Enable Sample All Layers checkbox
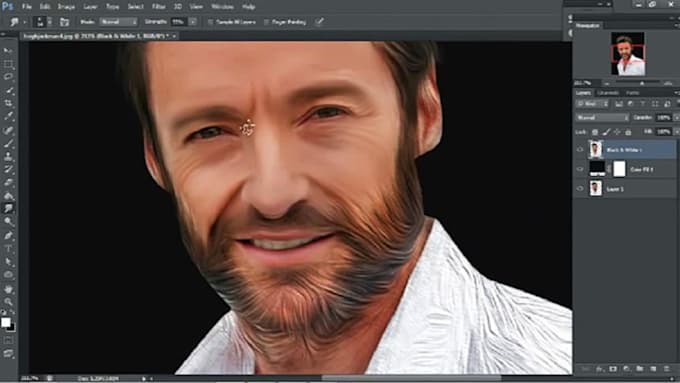The image size is (680, 383). (x=210, y=22)
